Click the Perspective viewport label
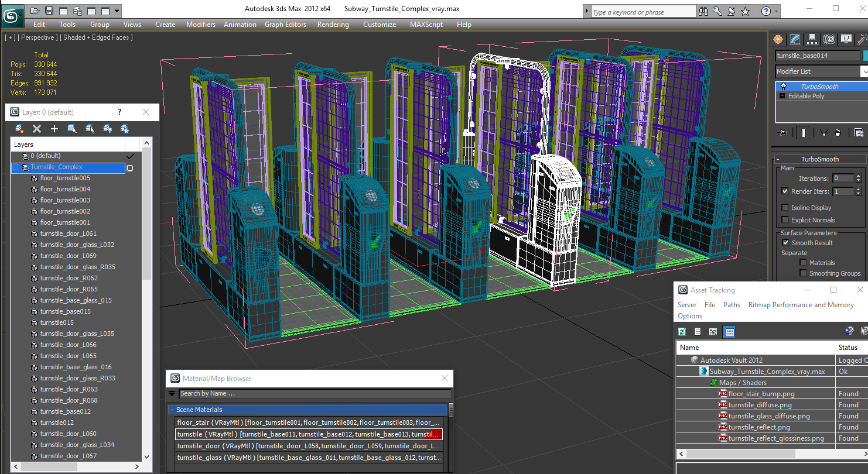 [x=39, y=37]
